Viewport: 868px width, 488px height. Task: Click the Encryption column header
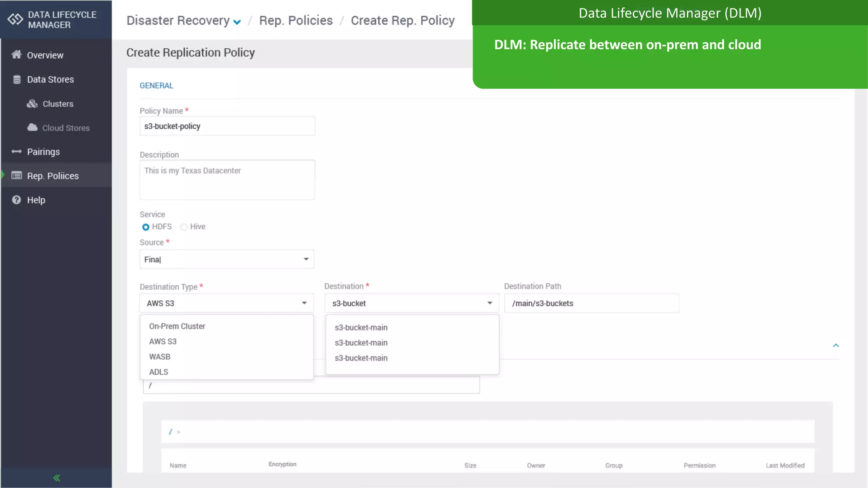point(282,464)
